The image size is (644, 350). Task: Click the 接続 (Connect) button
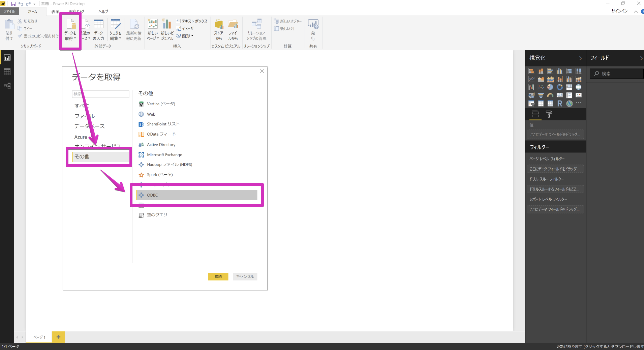click(218, 276)
